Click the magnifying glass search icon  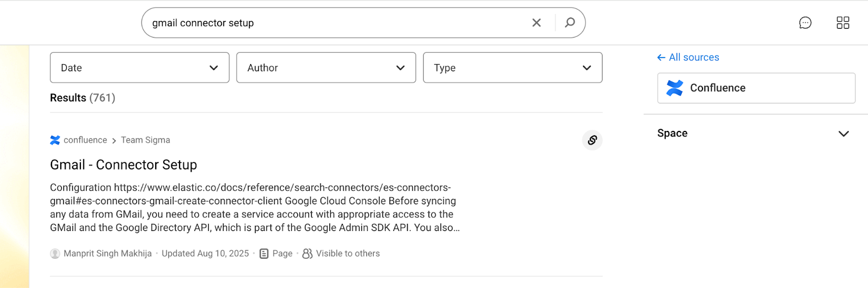[570, 23]
